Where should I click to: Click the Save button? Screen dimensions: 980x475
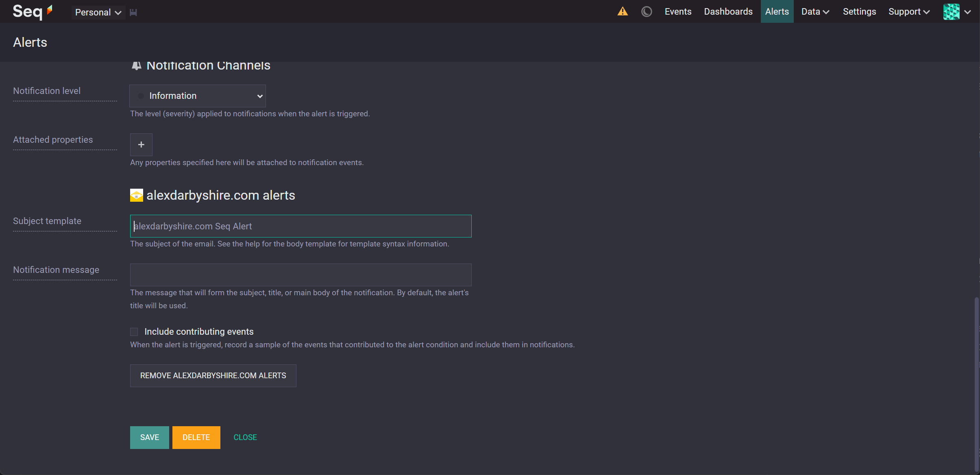point(150,438)
